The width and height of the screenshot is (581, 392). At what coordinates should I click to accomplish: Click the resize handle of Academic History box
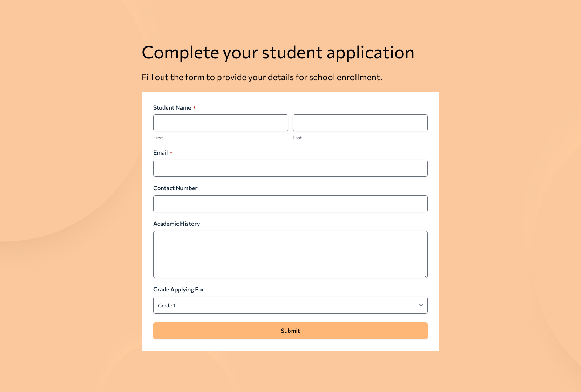click(x=426, y=276)
